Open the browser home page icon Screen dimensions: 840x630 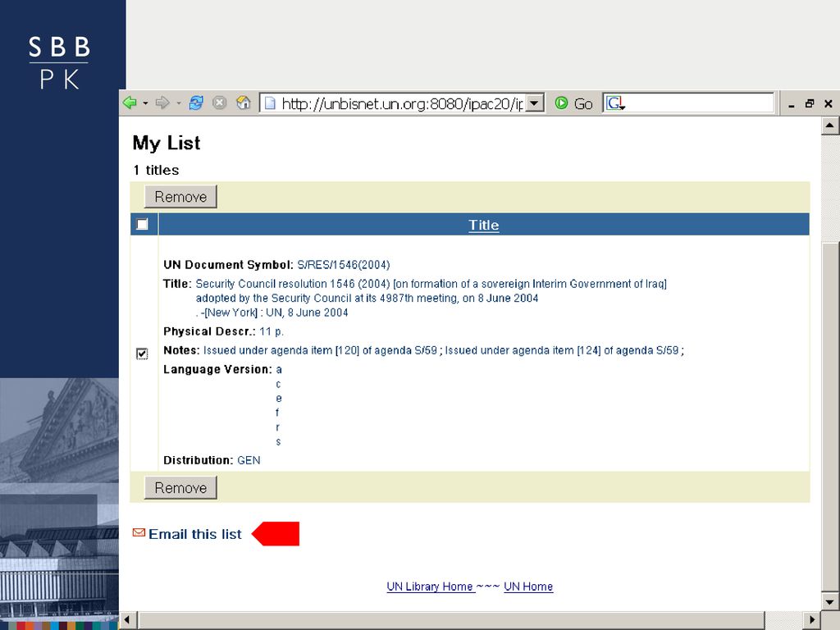point(243,103)
